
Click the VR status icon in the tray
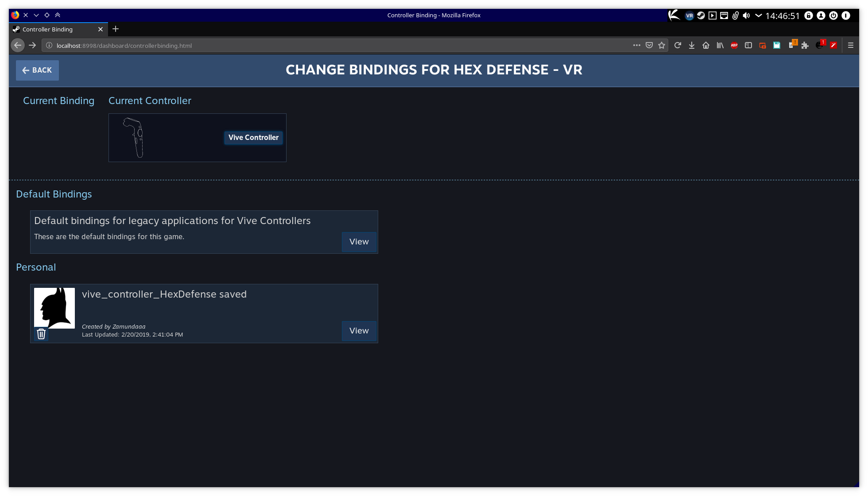[689, 15]
